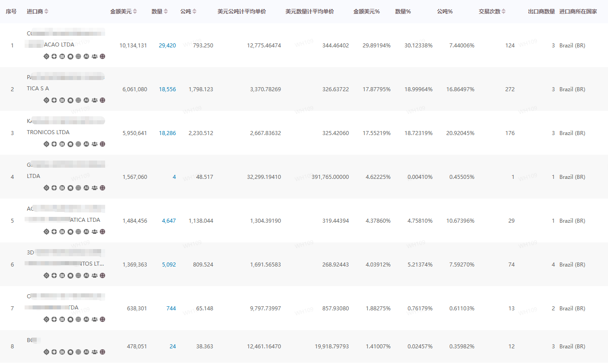Click the globe icon in row 3
The height and width of the screenshot is (364, 608).
click(78, 144)
